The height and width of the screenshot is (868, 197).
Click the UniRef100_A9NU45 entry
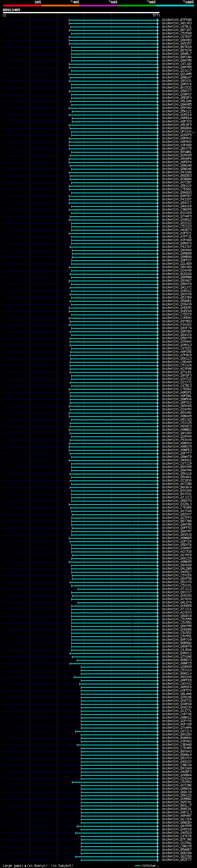coord(176,416)
